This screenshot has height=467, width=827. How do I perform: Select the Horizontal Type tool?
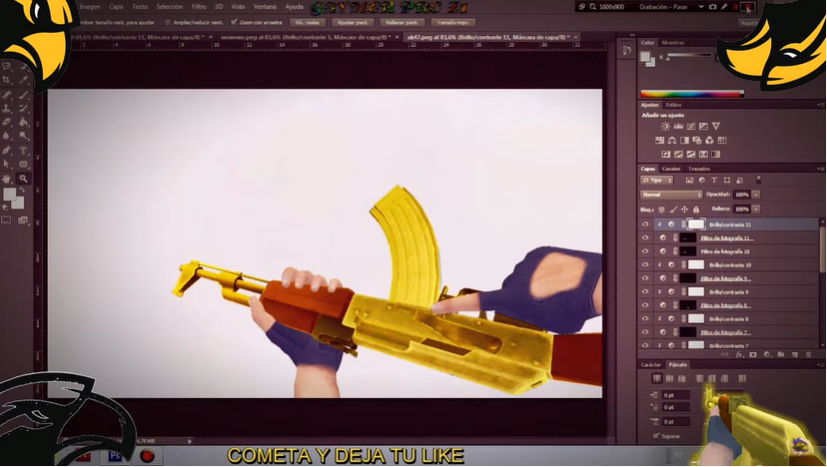tap(24, 150)
